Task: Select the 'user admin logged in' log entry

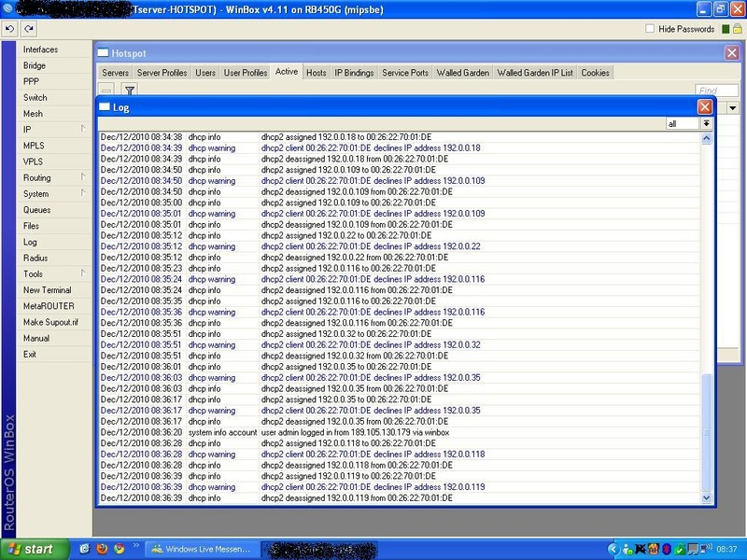Action: coord(400,432)
